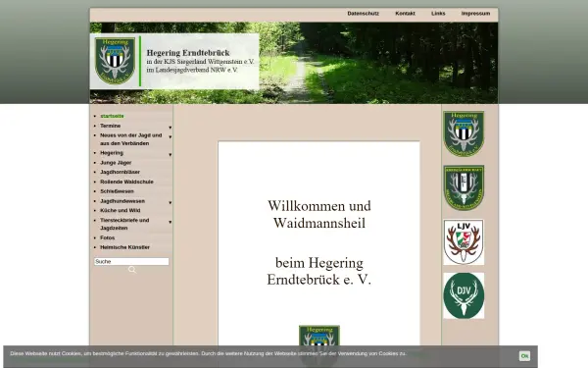Go to the Links page
This screenshot has height=368, width=588.
pos(438,14)
